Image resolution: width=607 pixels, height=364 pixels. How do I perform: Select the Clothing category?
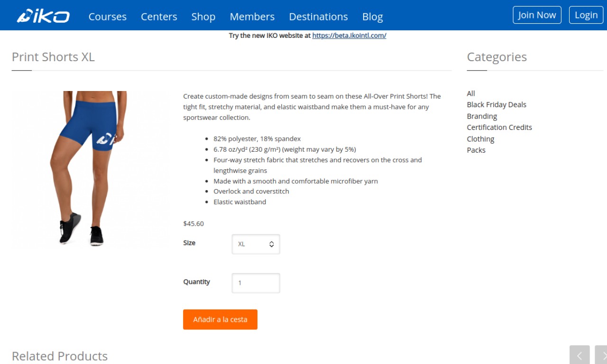click(x=480, y=139)
